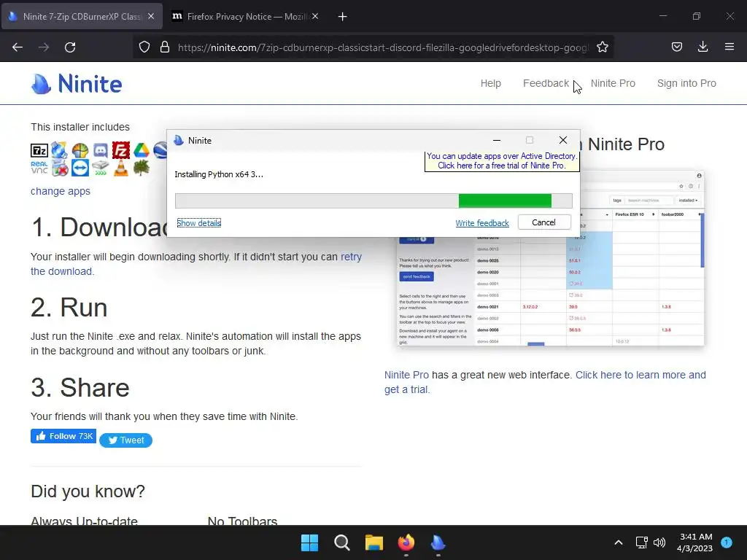The image size is (747, 560).
Task: Go back with the browser back arrow
Action: tap(18, 47)
